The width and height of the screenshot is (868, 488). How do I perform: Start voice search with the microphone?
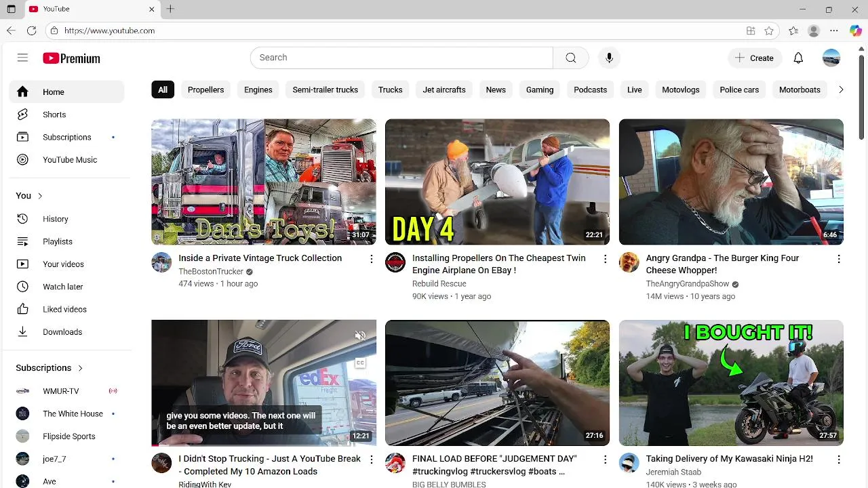(x=609, y=58)
